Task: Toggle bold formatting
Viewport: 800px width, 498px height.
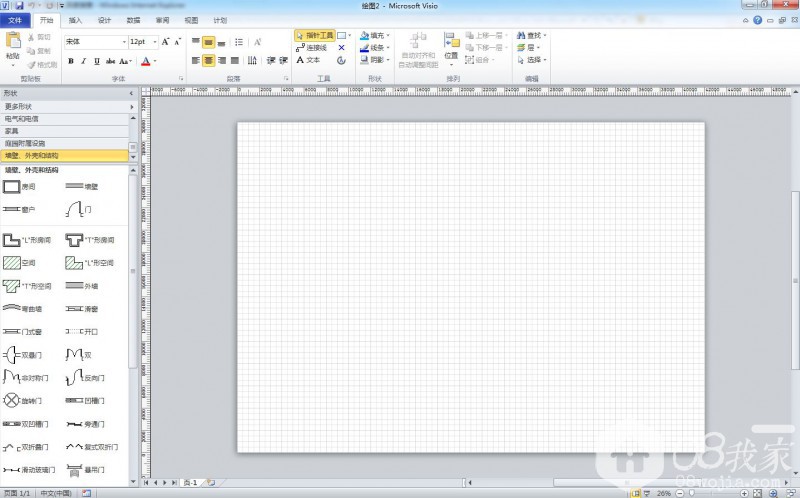Action: (x=71, y=61)
